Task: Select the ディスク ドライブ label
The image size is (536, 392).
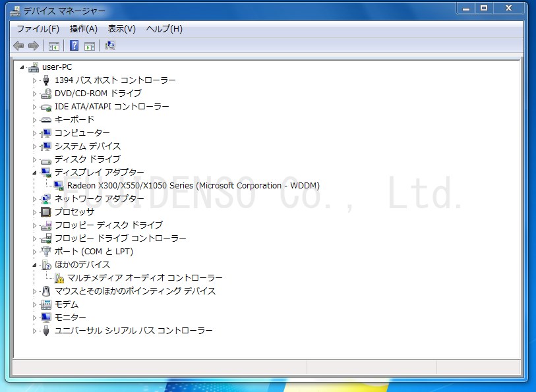Action: (88, 159)
